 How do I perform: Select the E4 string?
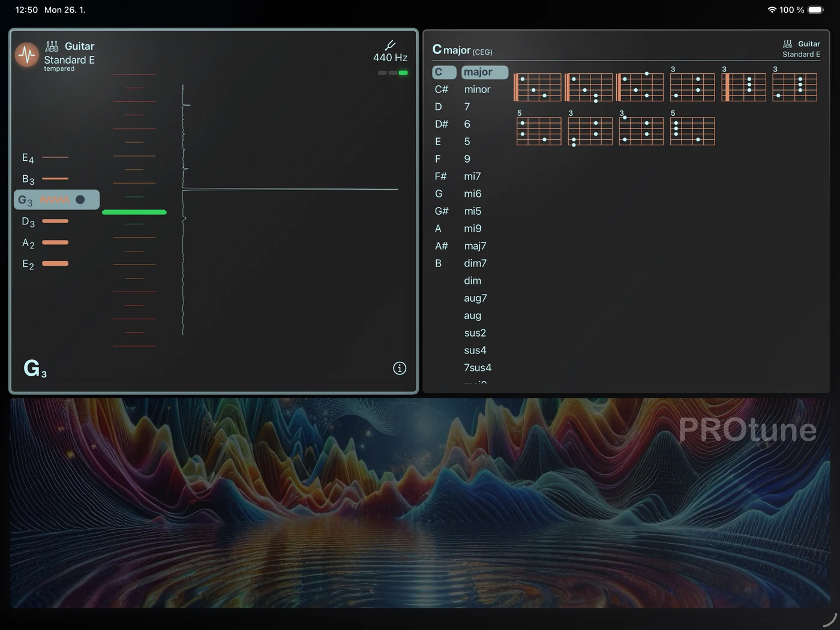point(45,158)
